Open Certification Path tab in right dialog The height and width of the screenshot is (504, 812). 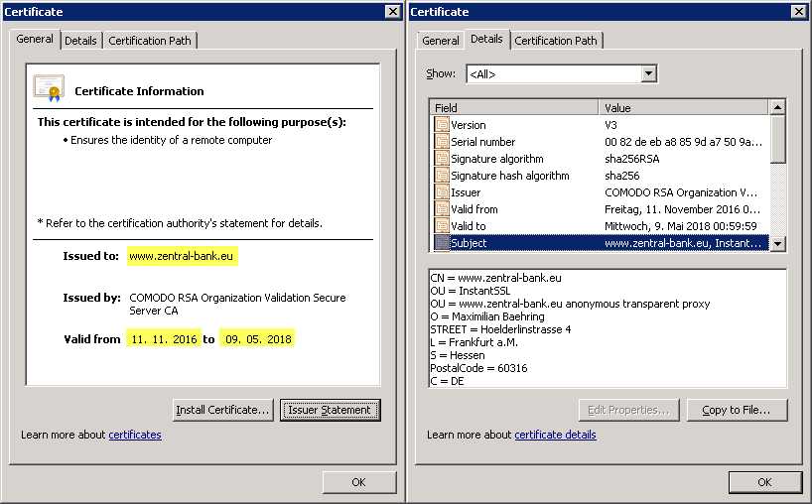tap(556, 41)
